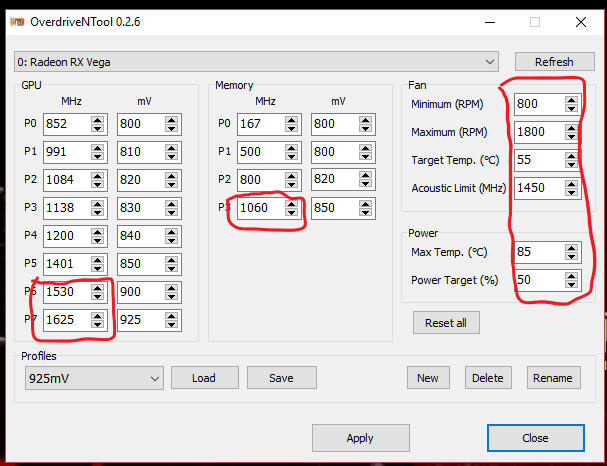Increase GPU P2 MHz with up arrow
Screen dimensions: 607x466
coord(98,176)
